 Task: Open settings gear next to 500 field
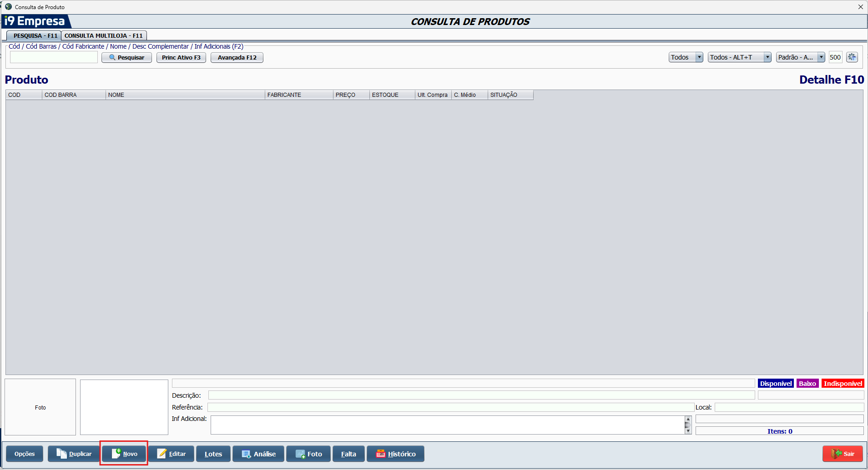click(x=852, y=57)
